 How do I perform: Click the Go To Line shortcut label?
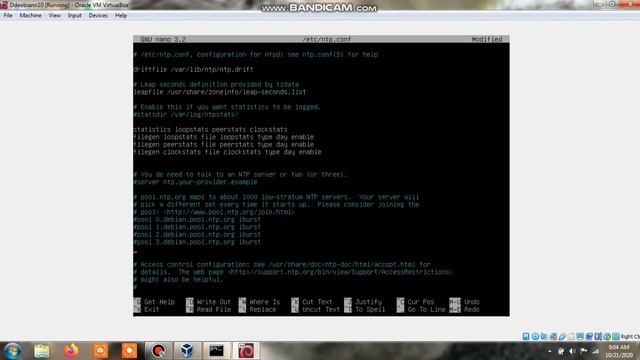click(x=426, y=310)
